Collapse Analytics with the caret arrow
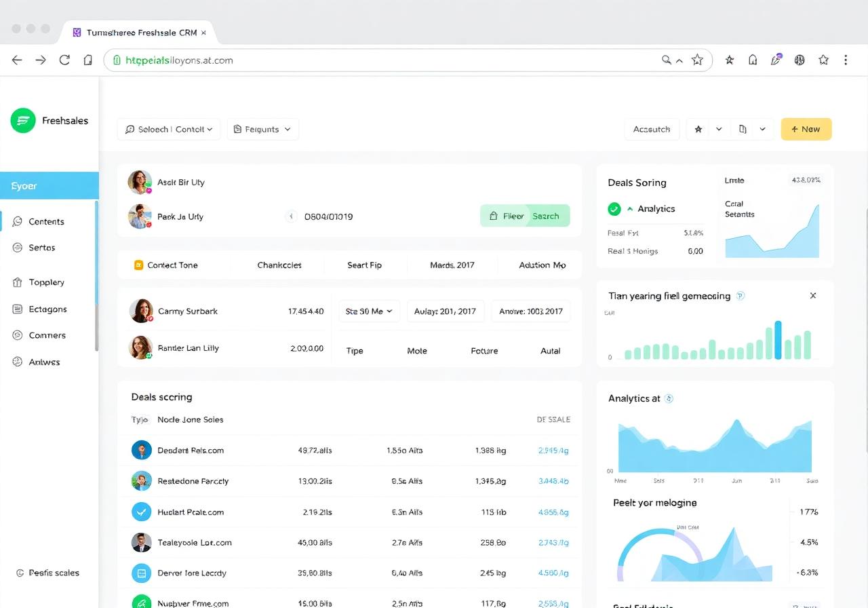 630,209
